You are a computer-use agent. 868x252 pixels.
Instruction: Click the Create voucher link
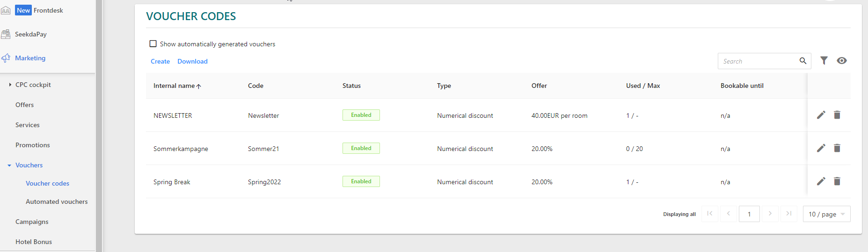coord(160,62)
